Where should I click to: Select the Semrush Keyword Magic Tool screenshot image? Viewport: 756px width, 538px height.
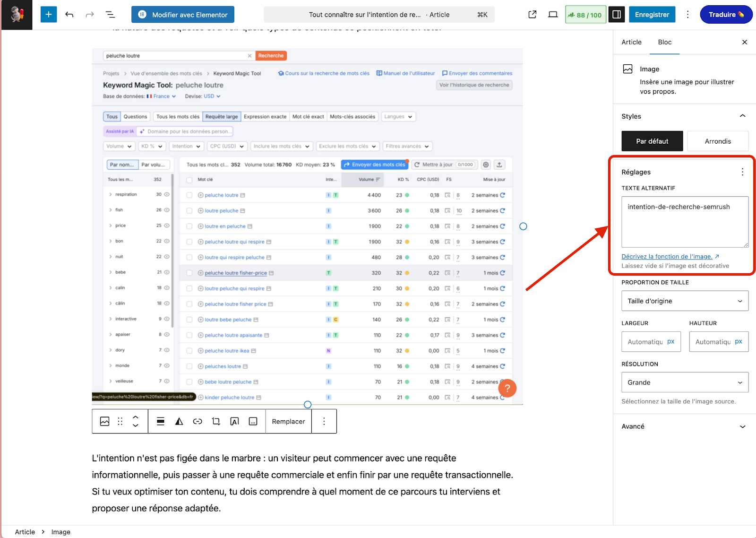[x=307, y=226]
